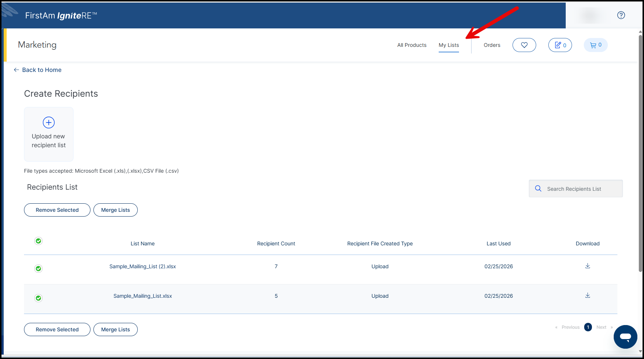Open the Sample_Mailing_List (2).xlsx list name link
Screen dimensions: 644x359
click(x=143, y=266)
